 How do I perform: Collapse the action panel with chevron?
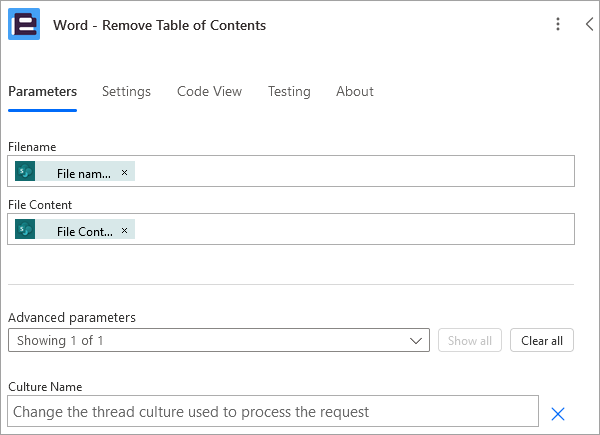point(589,24)
